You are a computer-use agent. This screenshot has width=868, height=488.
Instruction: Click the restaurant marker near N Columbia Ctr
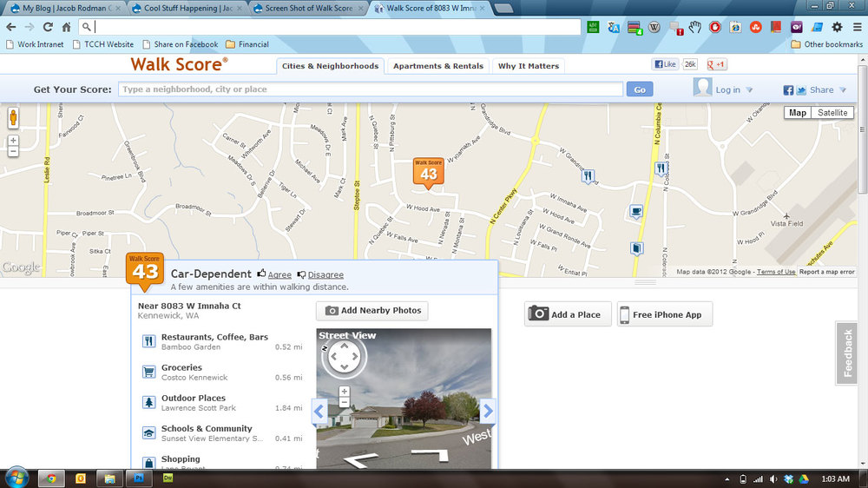pyautogui.click(x=661, y=168)
